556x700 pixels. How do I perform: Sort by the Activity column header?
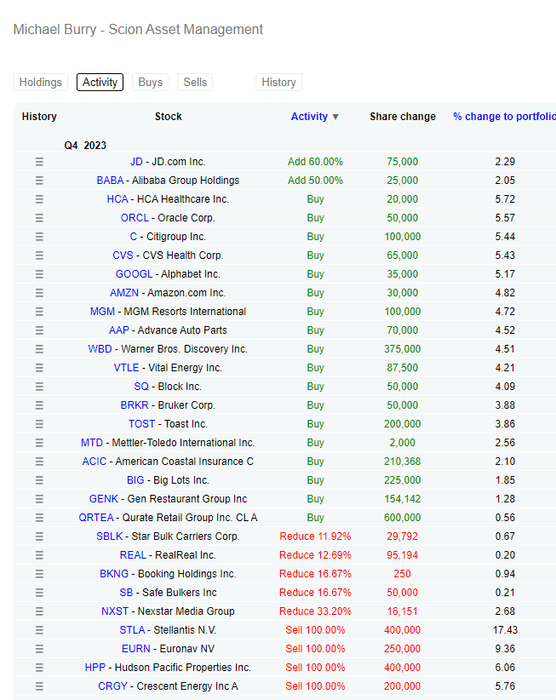click(315, 117)
